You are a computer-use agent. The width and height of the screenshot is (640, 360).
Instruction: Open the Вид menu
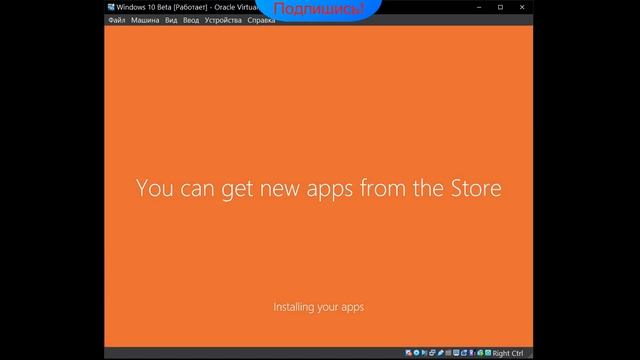pos(171,20)
